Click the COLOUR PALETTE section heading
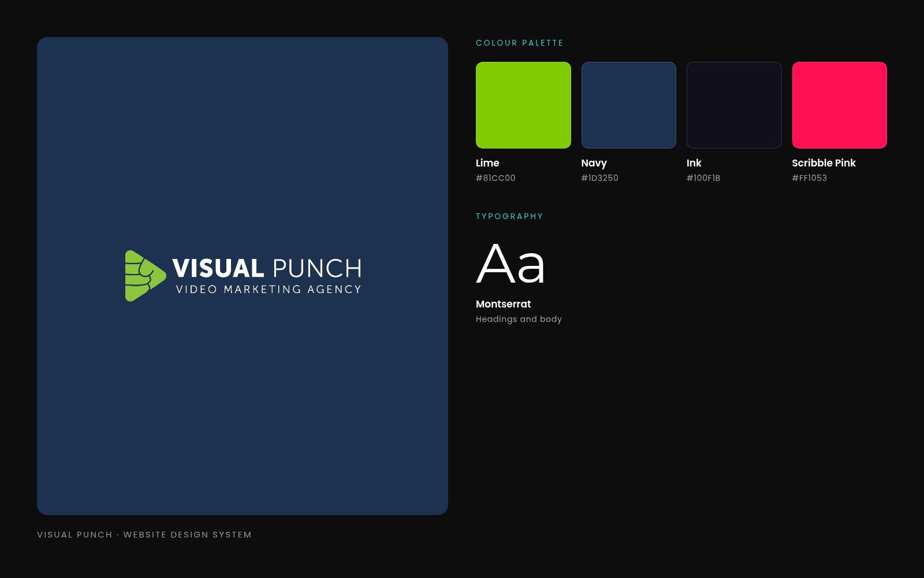This screenshot has width=924, height=578. (520, 43)
